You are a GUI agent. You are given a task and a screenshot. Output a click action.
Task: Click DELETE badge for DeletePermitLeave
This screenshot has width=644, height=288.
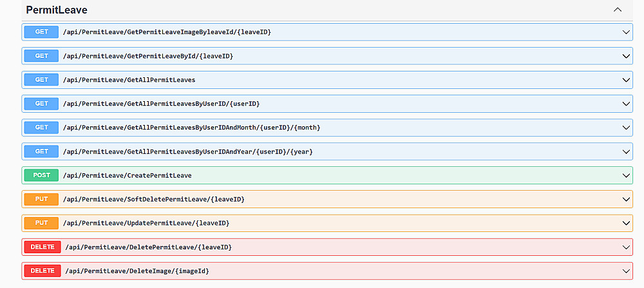coord(43,247)
